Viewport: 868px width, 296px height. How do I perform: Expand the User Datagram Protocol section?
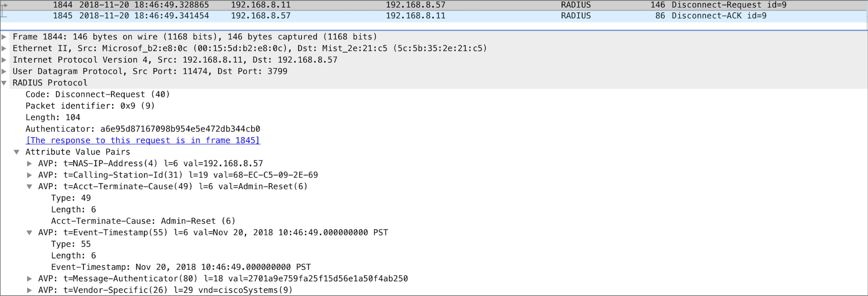point(4,71)
